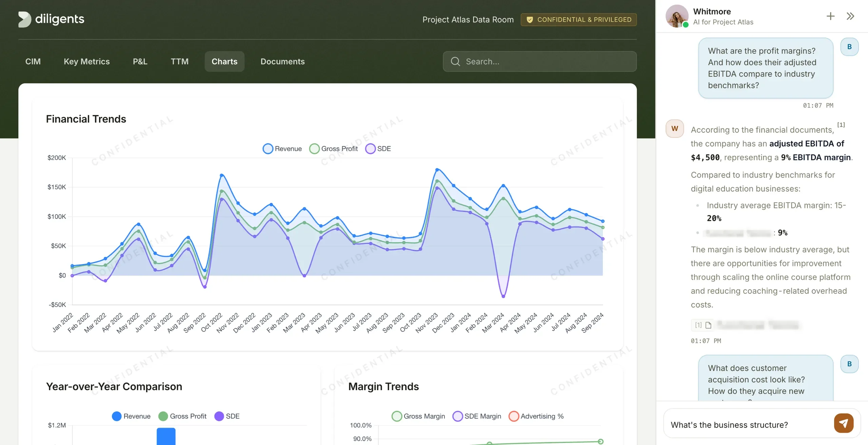
Task: Start a new chat with the plus icon
Action: 830,16
